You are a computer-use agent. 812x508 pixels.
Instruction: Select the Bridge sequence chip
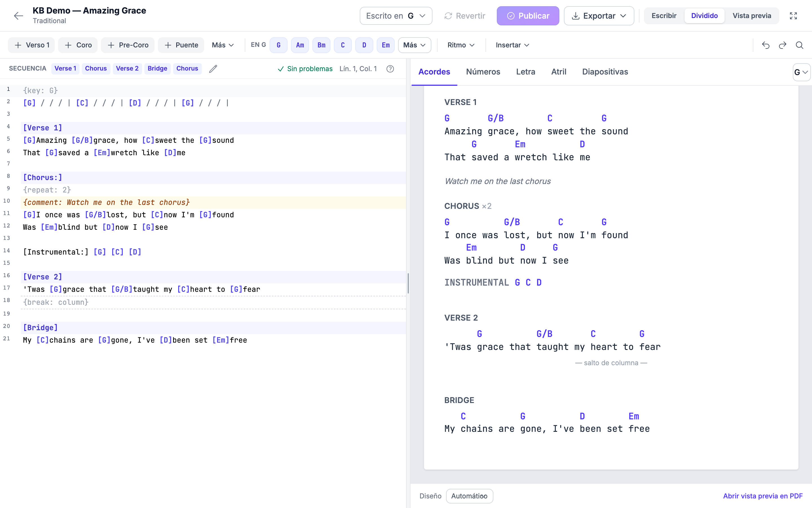point(157,69)
